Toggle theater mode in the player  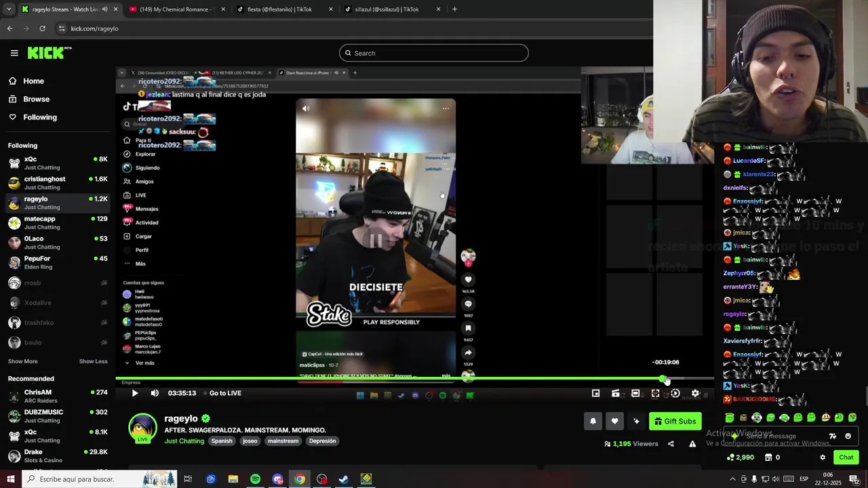coord(635,393)
